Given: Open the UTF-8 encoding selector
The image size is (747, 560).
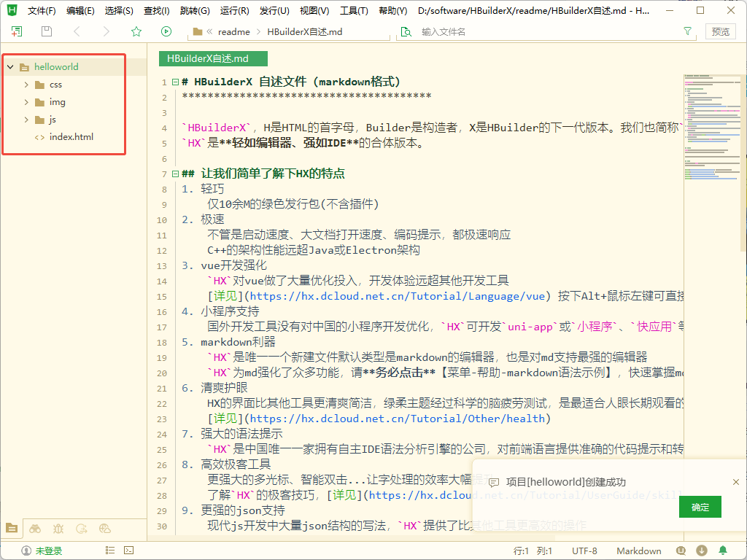Looking at the screenshot, I should click(584, 551).
